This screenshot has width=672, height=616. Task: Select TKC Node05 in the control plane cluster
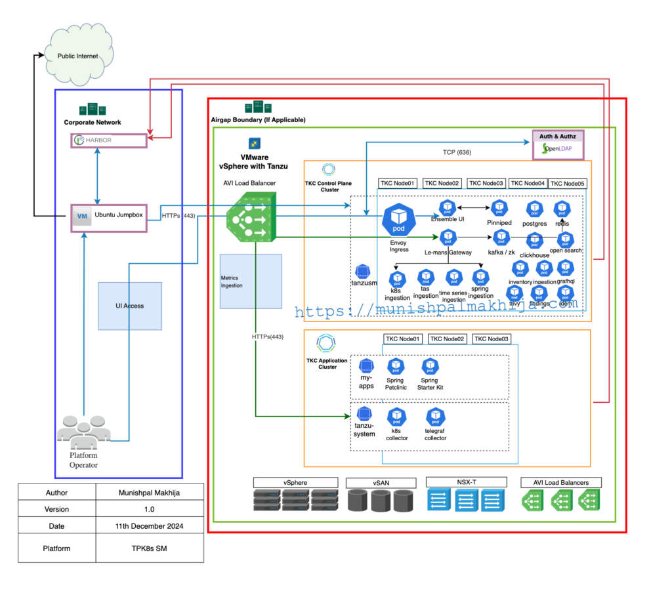(568, 183)
